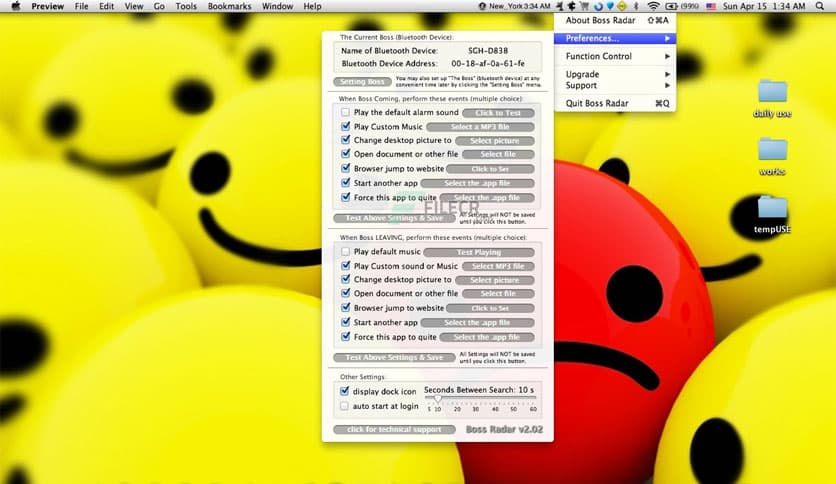The image size is (836, 484).
Task: Click the Click to Test alarm button
Action: (498, 112)
